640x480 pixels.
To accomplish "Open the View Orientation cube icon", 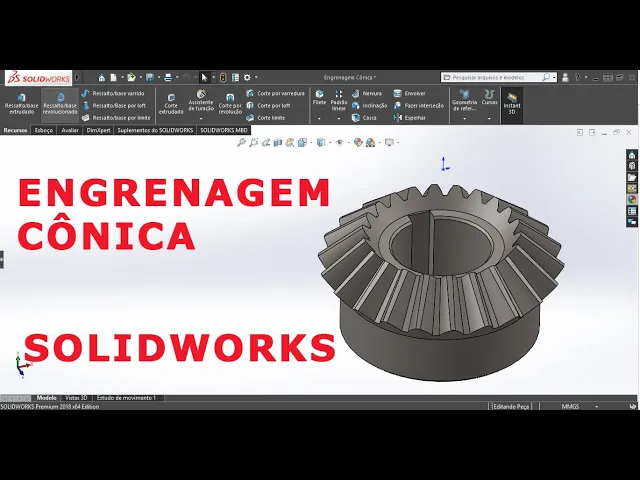I will click(x=302, y=142).
